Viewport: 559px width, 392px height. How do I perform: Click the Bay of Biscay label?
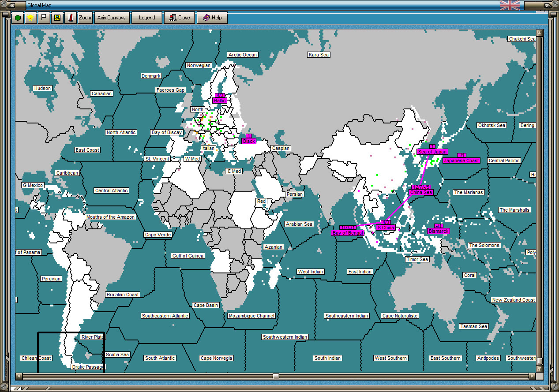[167, 132]
